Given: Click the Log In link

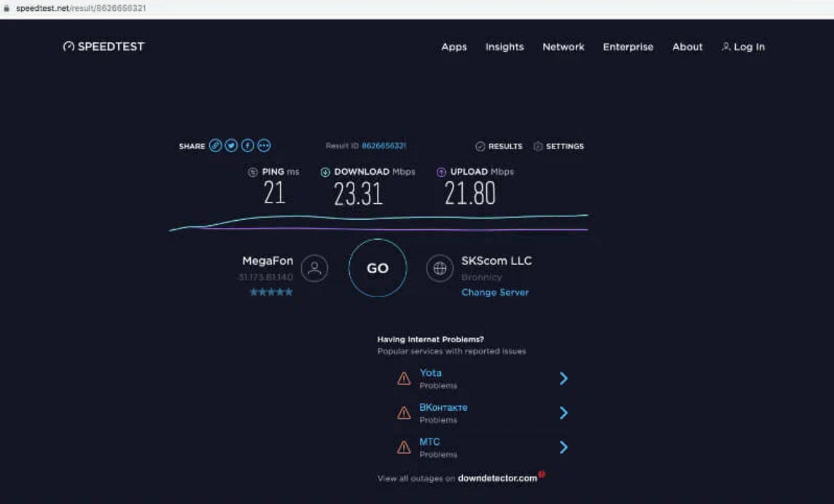Looking at the screenshot, I should 743,47.
